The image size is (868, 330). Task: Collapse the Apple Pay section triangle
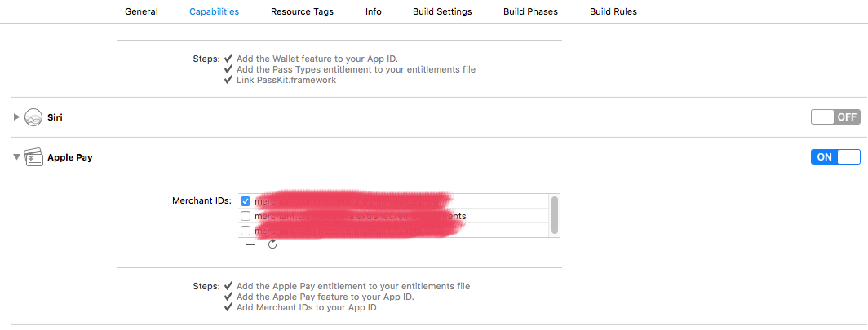point(17,157)
